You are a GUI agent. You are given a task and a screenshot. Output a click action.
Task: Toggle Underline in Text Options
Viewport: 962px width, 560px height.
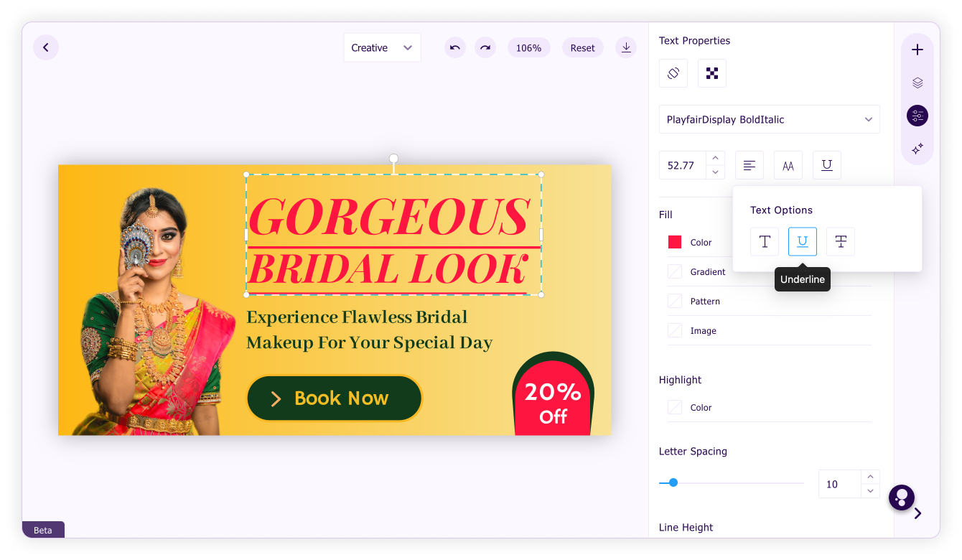[803, 241]
